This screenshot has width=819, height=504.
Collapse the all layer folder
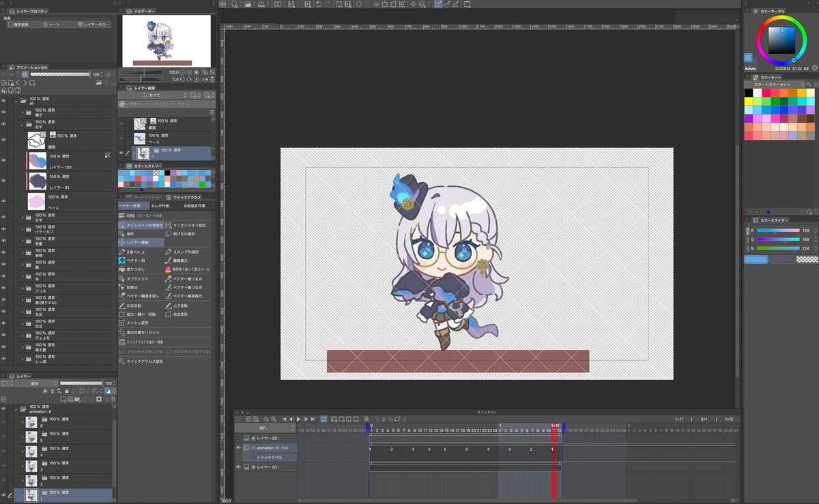coord(16,101)
